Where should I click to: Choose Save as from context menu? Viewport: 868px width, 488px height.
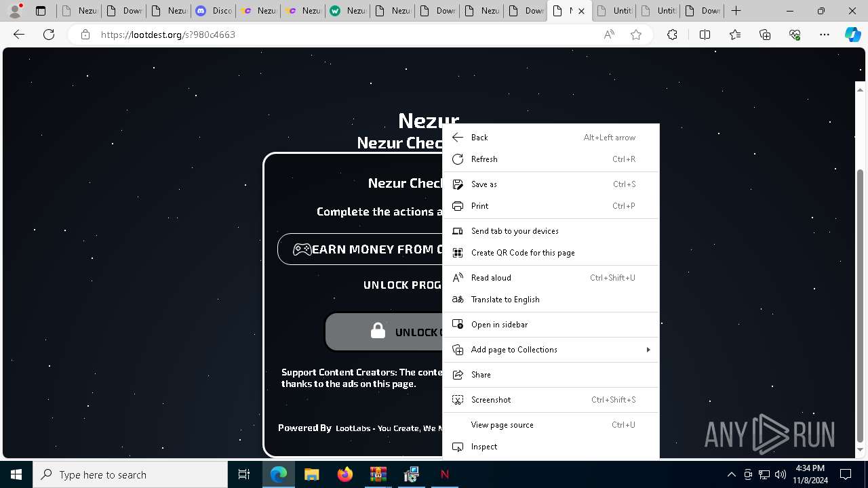551,184
